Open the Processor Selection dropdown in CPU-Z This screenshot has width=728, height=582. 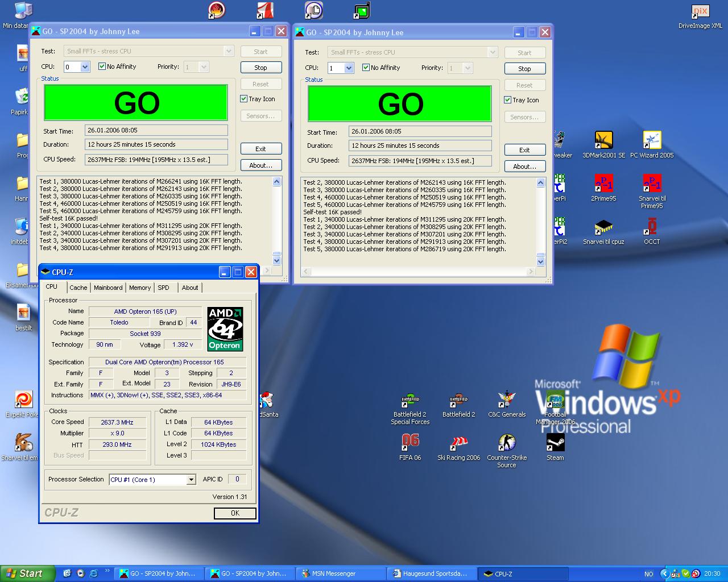coord(191,480)
